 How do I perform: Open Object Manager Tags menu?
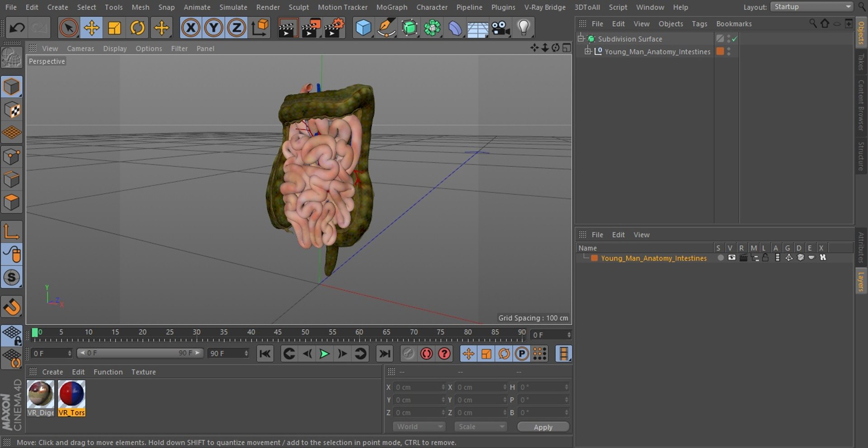(x=699, y=24)
